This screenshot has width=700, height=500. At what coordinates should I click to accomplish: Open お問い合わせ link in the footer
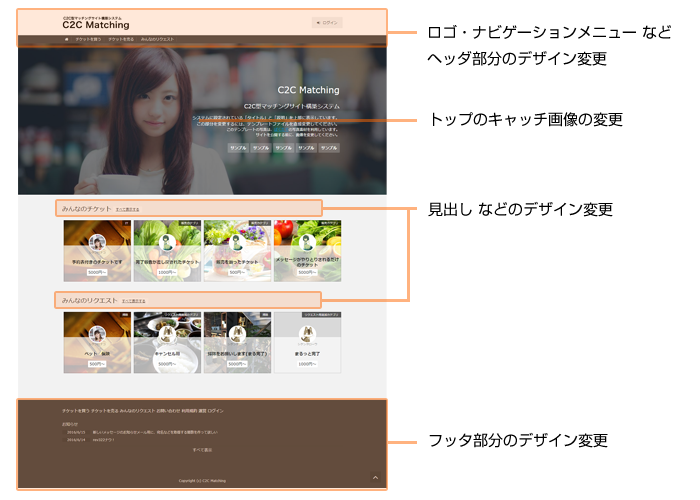(168, 411)
